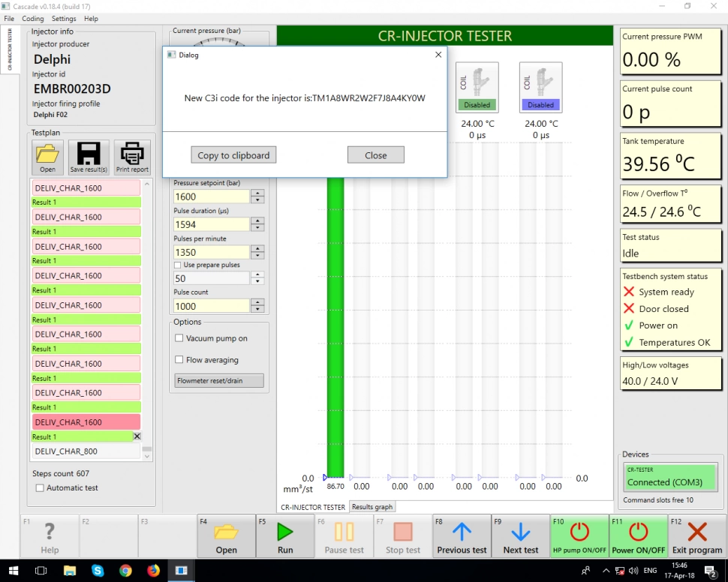The width and height of the screenshot is (728, 582).
Task: Click the F4 Open folder button
Action: 226,536
